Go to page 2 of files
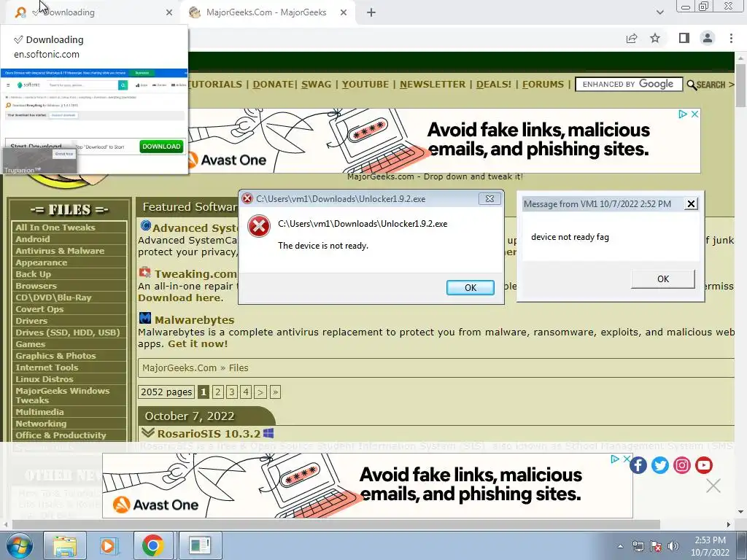Screen dimensions: 747x560 point(217,392)
